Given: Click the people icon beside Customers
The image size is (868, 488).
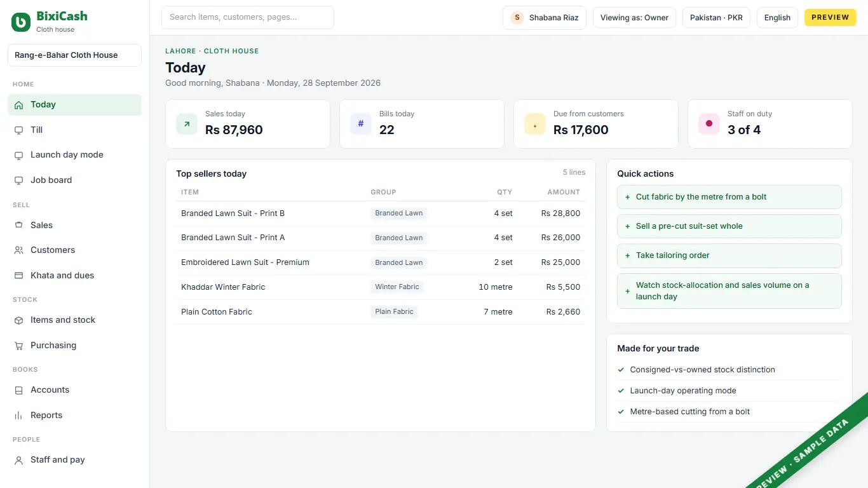Looking at the screenshot, I should [18, 250].
